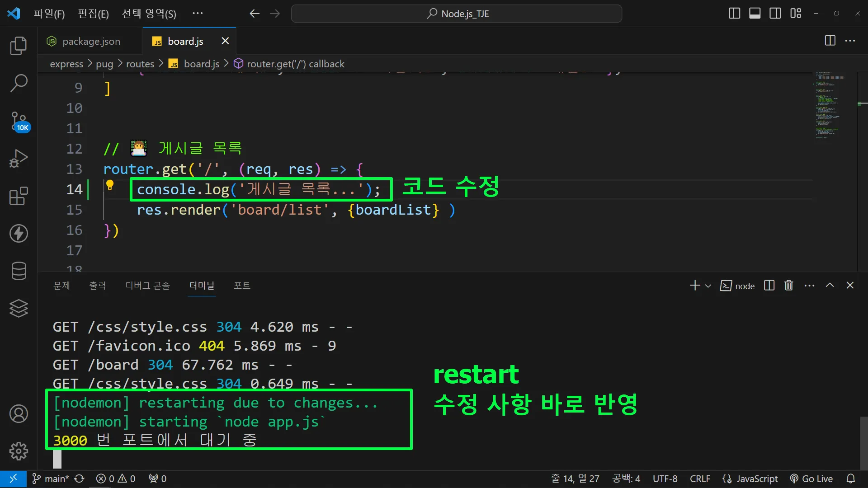The image size is (868, 488).
Task: Click the lightbulb code action on line 14
Action: pos(110,185)
